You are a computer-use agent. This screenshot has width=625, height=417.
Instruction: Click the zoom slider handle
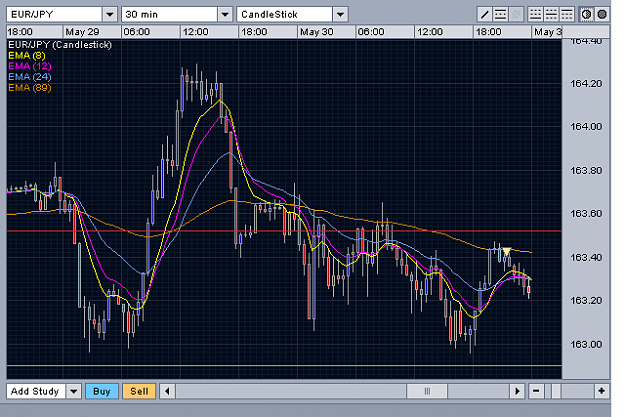pyautogui.click(x=556, y=391)
